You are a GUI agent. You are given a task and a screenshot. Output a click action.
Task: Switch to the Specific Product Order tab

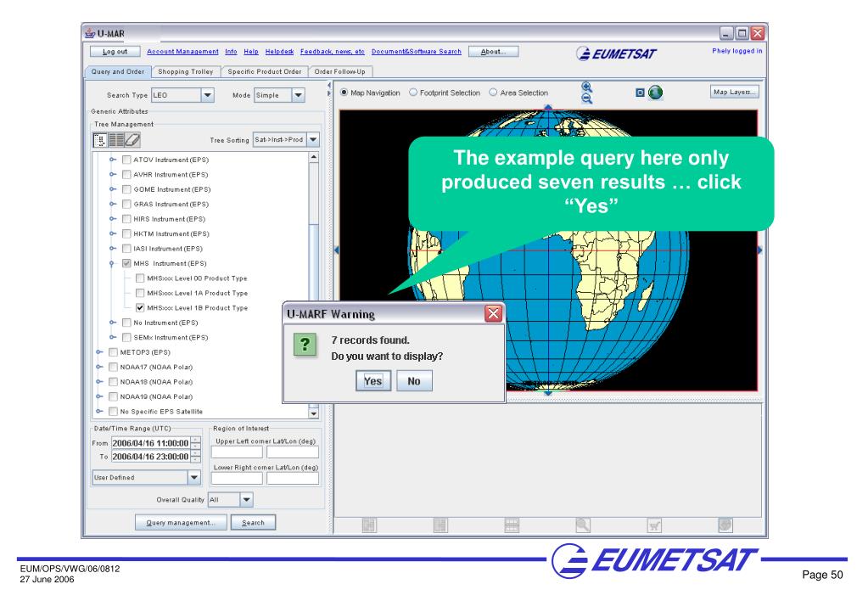[265, 71]
